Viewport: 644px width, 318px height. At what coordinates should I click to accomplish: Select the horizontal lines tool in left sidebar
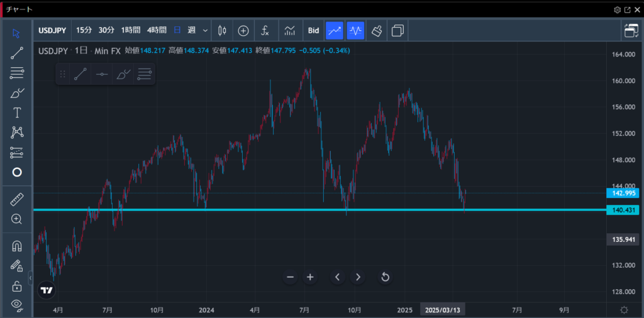tap(16, 74)
